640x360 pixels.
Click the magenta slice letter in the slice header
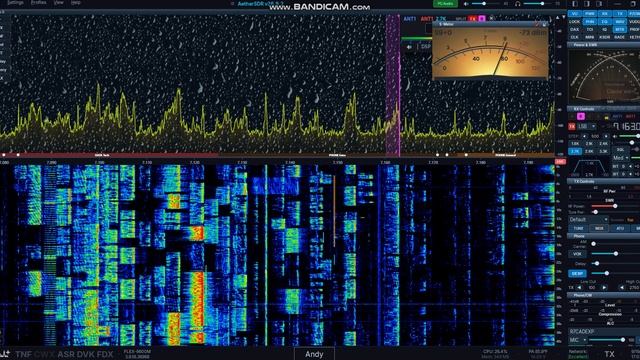tap(482, 18)
